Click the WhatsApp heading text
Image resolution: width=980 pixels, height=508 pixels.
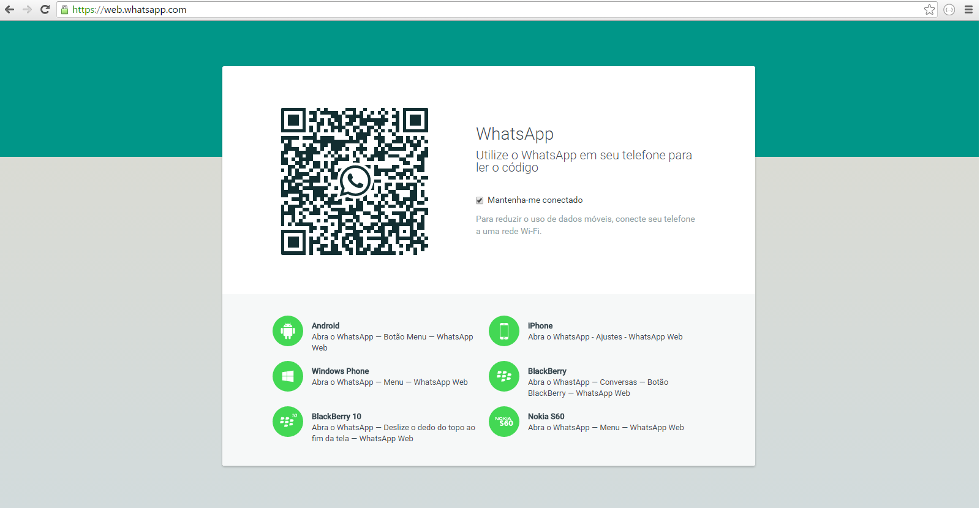pos(515,134)
